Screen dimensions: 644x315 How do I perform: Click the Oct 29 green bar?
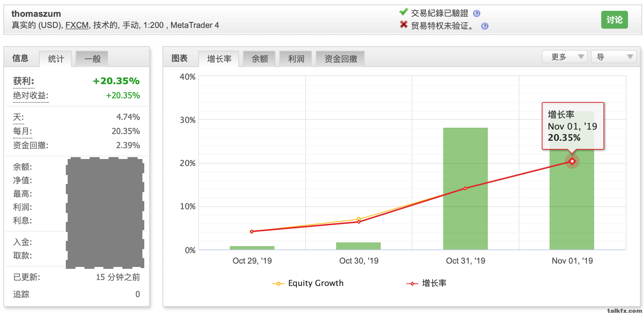(x=252, y=248)
